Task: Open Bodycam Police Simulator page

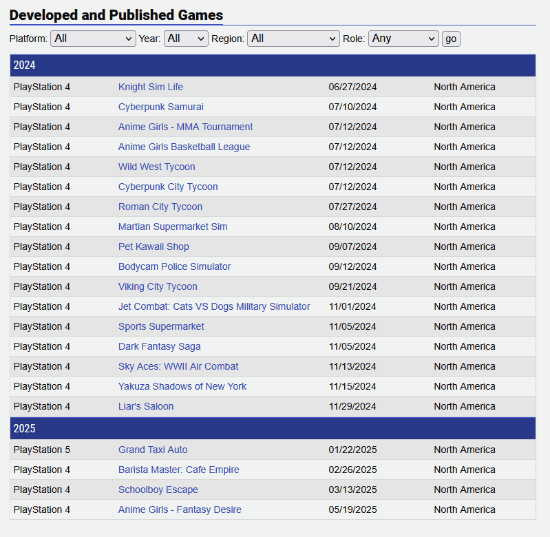Action: [x=174, y=267]
